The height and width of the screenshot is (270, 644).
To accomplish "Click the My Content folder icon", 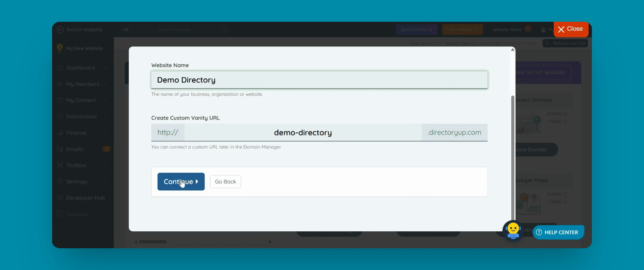I will [60, 100].
